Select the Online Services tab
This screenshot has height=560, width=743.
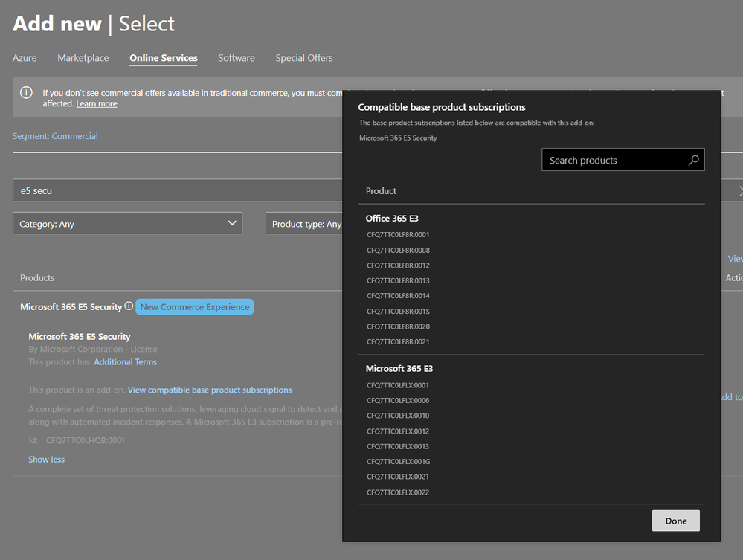(164, 58)
